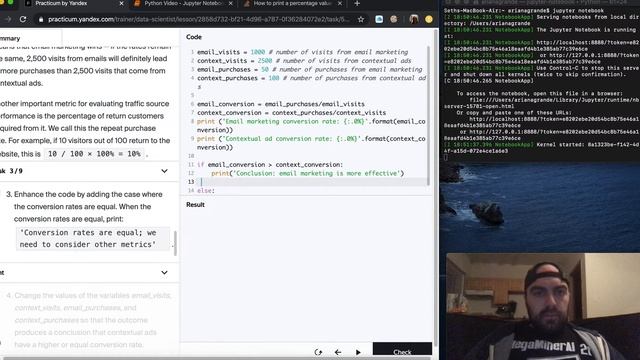Expand the Hint section chevron
The image size is (640, 360).
click(164, 273)
